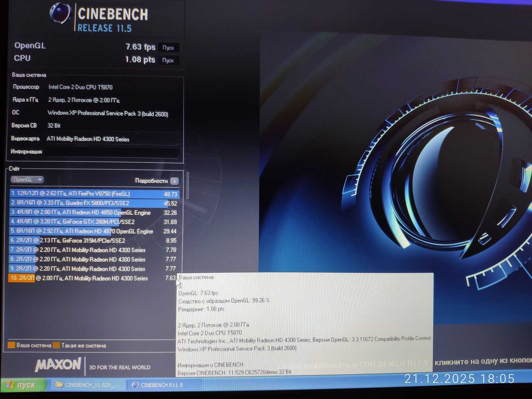Screen dimensions: 532x399
Task: Run the OpenGL benchmark with its Пуск button
Action: tap(168, 48)
